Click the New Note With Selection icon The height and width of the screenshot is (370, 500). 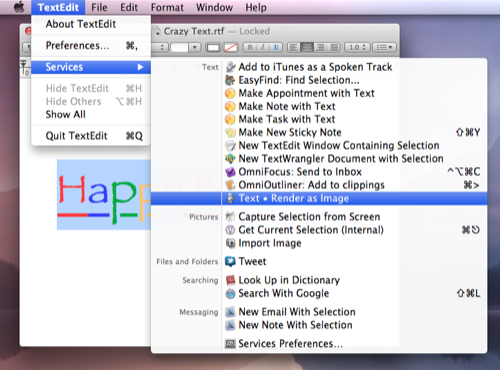[x=230, y=325]
